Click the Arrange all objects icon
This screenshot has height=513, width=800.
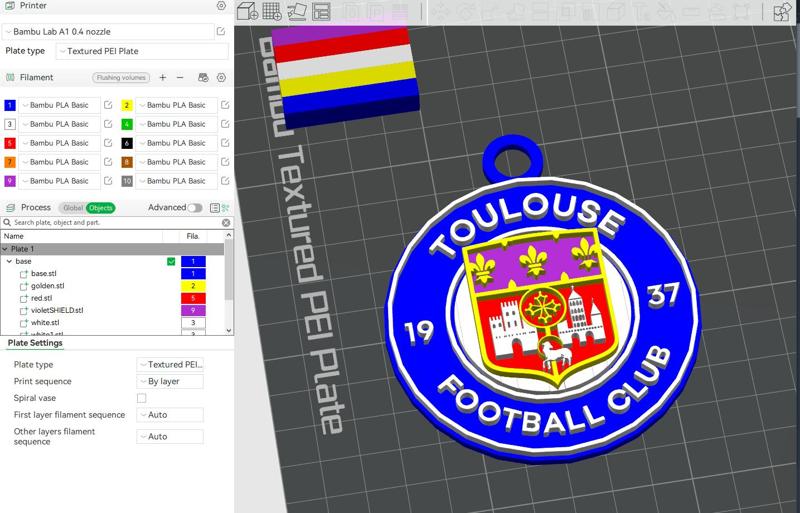[321, 11]
